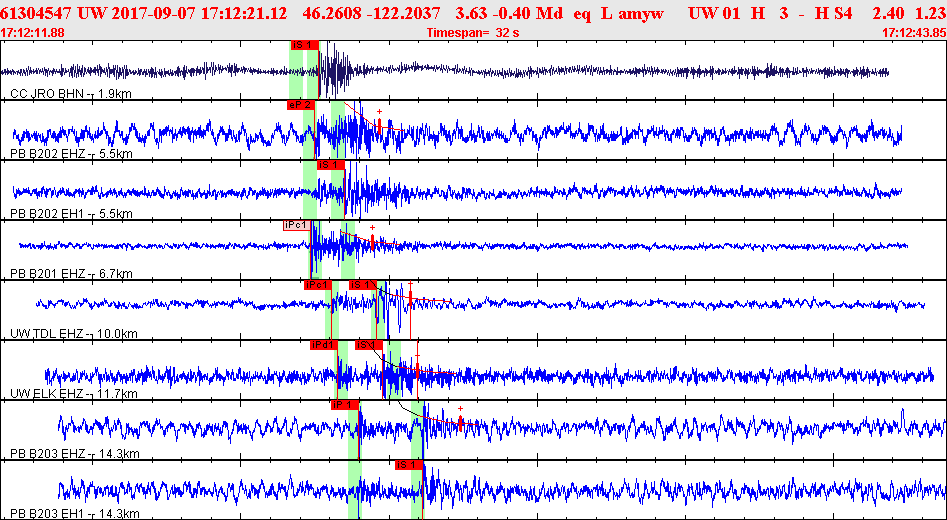This screenshot has width=947, height=520.
Task: Select the iS 1 pick flag on CC JRO BHN trace
Action: tap(304, 45)
